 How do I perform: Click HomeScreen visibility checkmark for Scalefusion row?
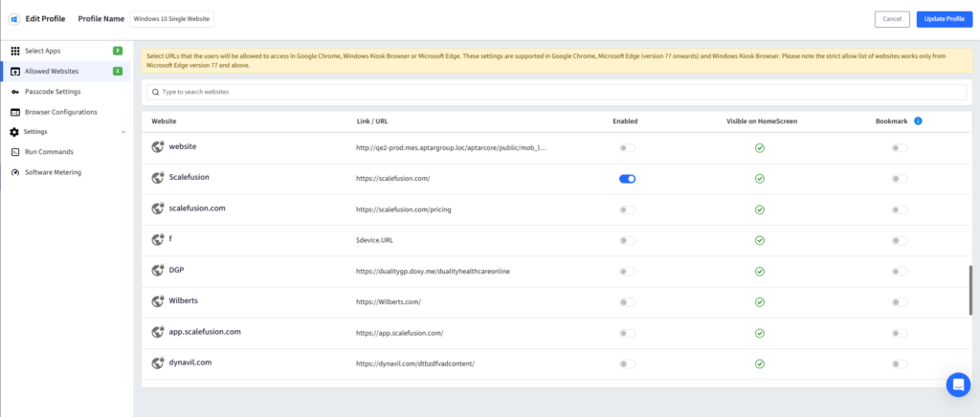tap(759, 179)
